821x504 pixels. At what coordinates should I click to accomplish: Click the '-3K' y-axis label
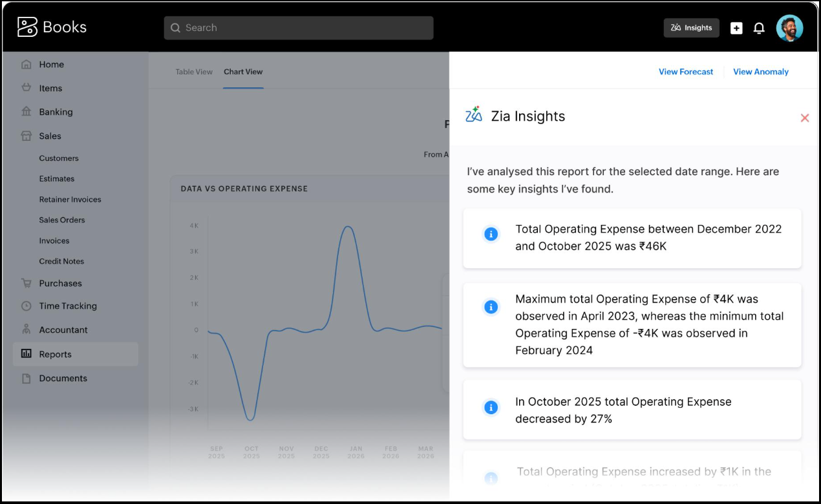193,409
